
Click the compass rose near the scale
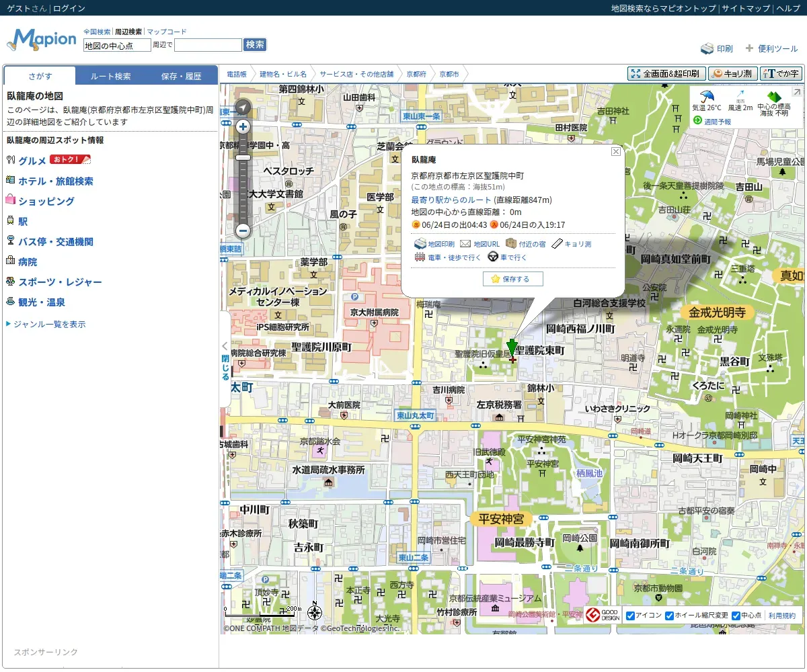(315, 612)
